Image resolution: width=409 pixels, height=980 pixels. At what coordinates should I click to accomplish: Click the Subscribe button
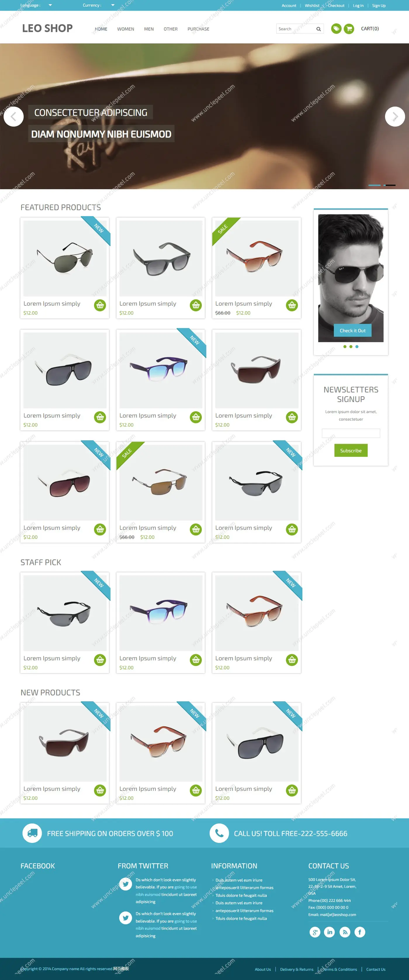coord(351,450)
